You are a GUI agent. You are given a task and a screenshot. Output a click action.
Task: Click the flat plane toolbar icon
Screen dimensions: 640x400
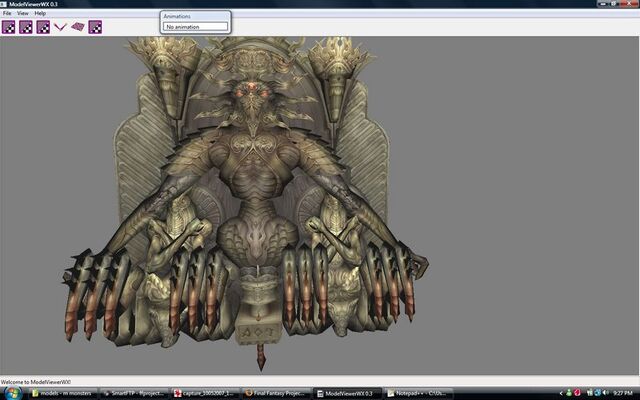(78, 27)
